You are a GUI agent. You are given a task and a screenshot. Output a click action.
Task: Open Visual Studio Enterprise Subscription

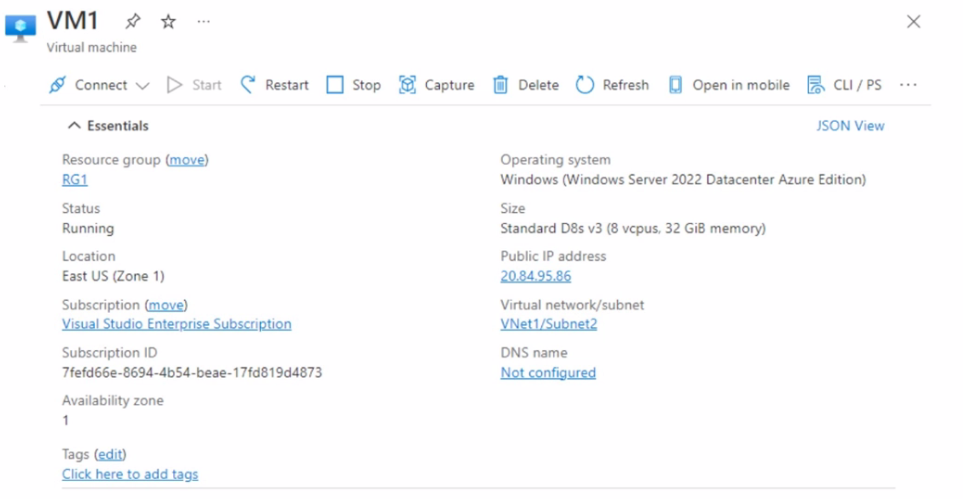tap(176, 324)
